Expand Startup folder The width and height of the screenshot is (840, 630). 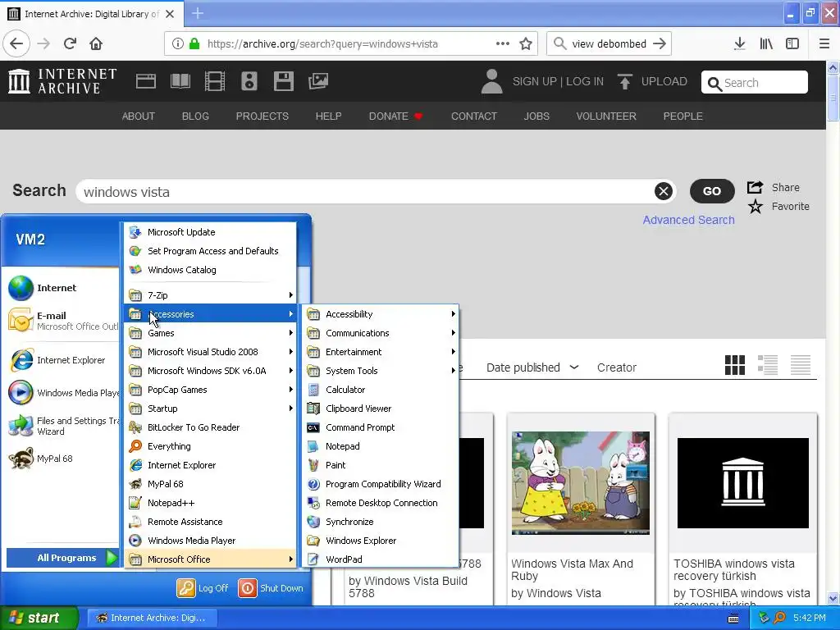pos(210,409)
